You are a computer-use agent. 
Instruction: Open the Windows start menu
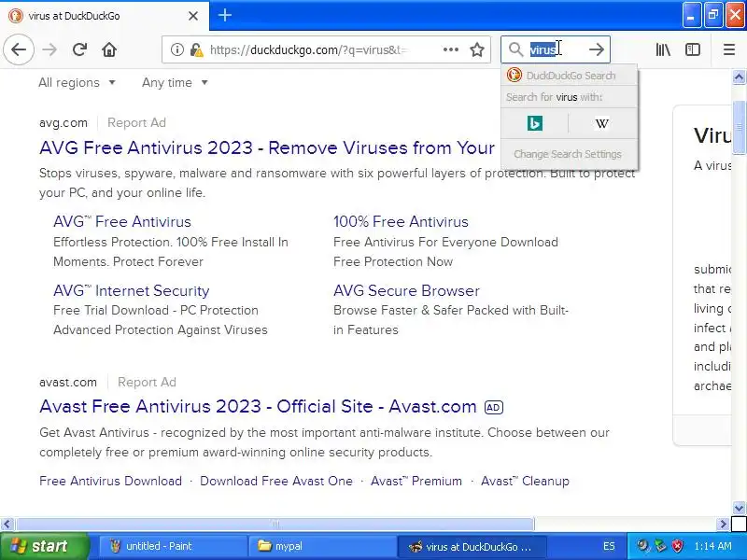pos(45,546)
